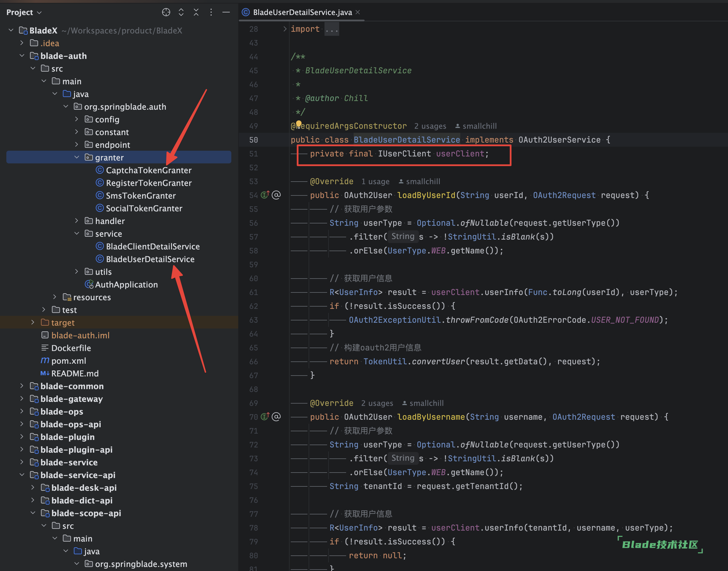Screen dimensions: 728x571
Task: Expand the handler package
Action: pos(77,221)
